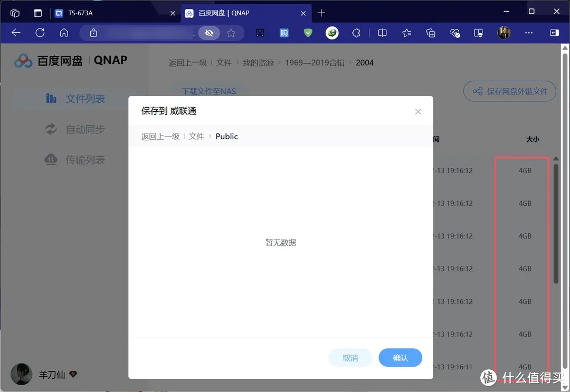
Task: Open the IDM download manager extension
Action: click(331, 33)
